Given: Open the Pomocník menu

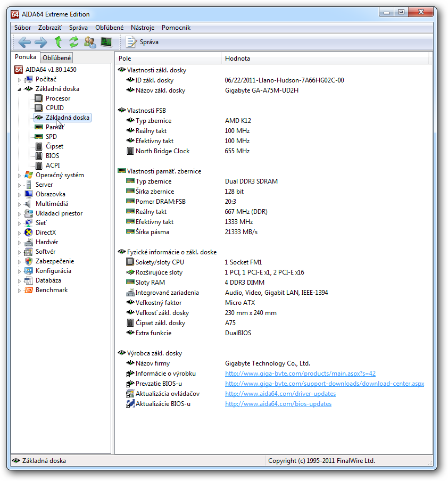Looking at the screenshot, I should pyautogui.click(x=176, y=28).
